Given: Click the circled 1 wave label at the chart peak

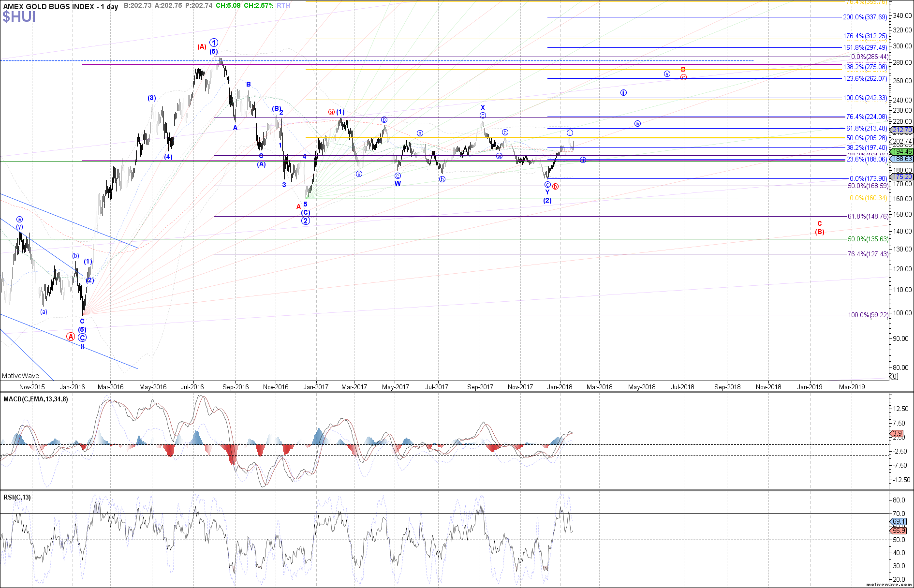Looking at the screenshot, I should (x=214, y=43).
